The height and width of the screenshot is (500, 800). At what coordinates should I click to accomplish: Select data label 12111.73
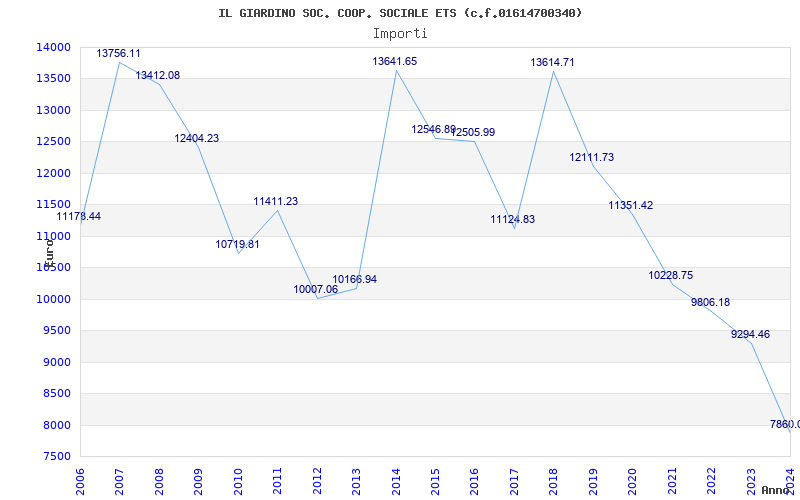(x=592, y=158)
